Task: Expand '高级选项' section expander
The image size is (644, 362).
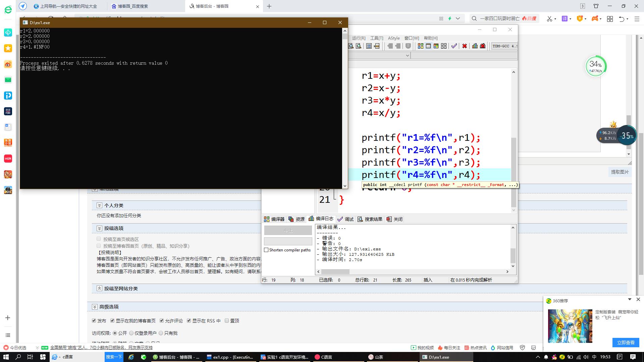Action: pos(95,307)
